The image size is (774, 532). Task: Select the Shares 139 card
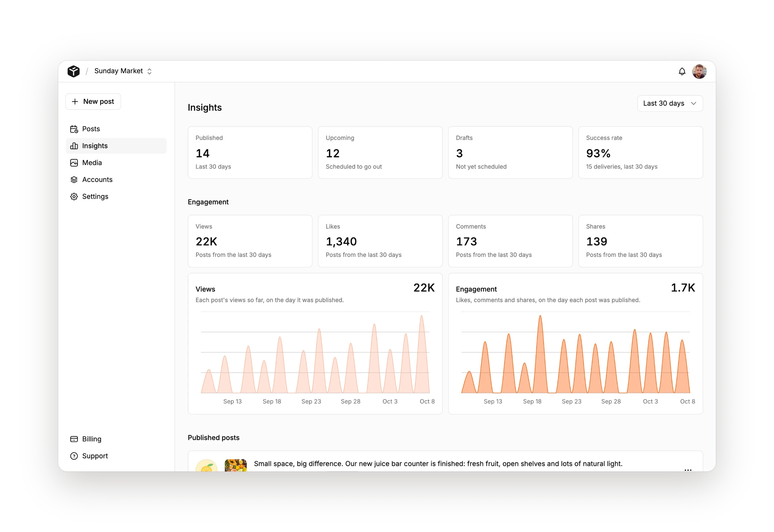coord(640,241)
